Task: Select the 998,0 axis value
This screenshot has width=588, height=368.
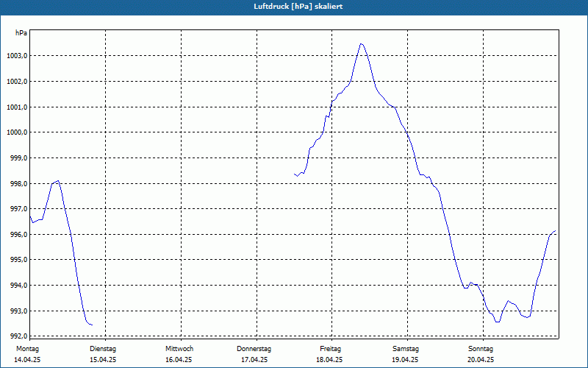Action: tap(18, 184)
